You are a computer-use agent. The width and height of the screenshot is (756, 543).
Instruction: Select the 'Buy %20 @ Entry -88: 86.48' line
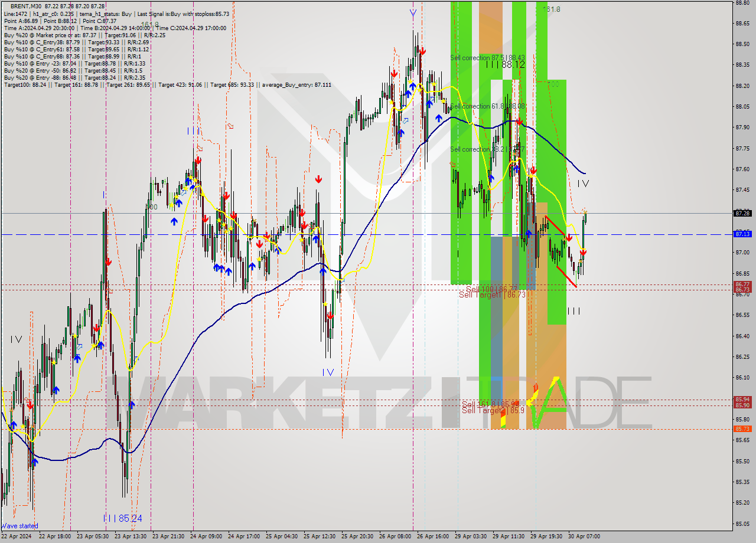[74, 77]
